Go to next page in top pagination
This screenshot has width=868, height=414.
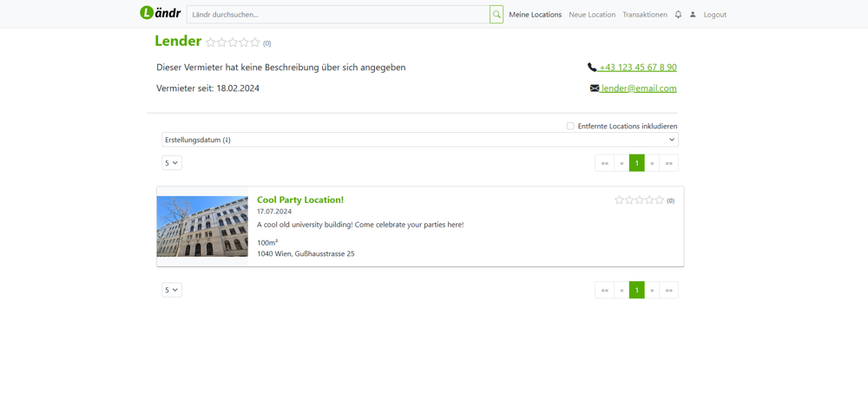tap(652, 162)
